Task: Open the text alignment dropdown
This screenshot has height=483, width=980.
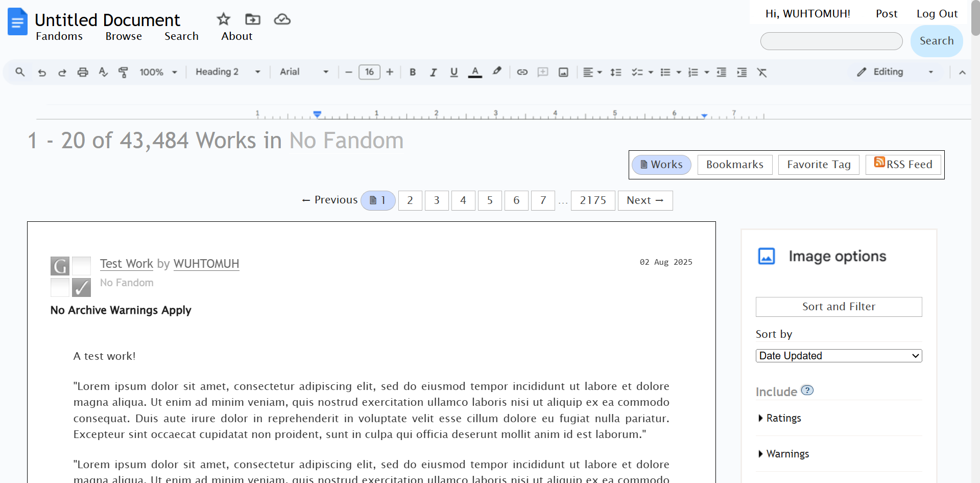Action: click(592, 72)
